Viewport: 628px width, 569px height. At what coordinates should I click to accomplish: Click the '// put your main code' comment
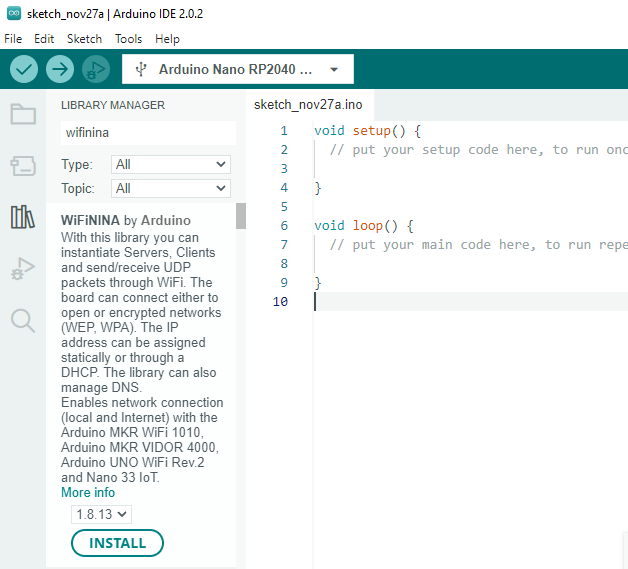click(478, 245)
